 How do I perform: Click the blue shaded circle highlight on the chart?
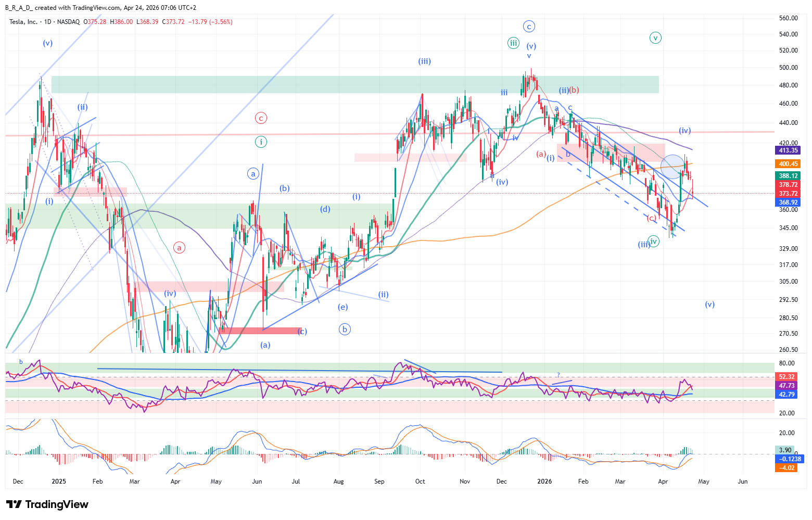click(x=672, y=166)
